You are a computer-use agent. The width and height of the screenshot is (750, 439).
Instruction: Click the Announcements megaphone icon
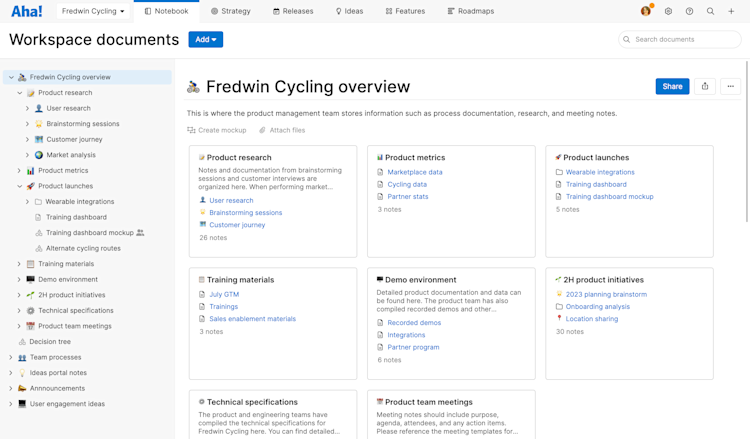(22, 388)
